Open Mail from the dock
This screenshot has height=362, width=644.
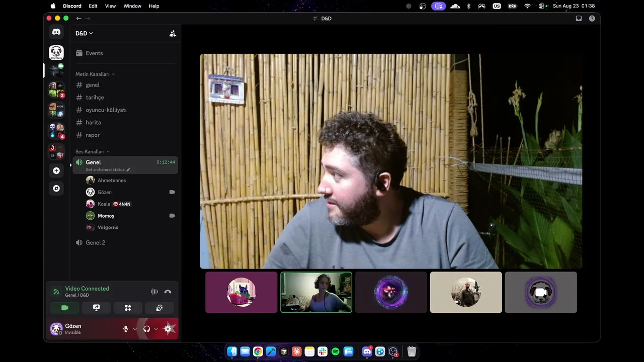pyautogui.click(x=245, y=351)
